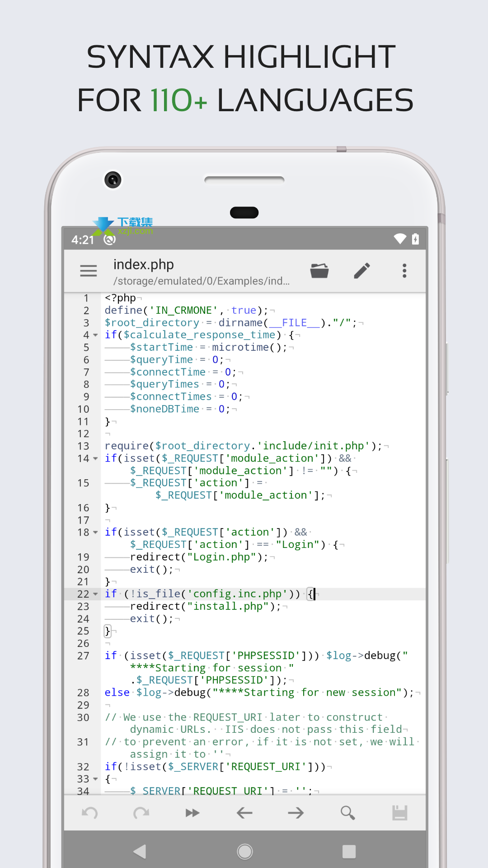
Task: Tap the Wi-Fi status icon
Action: tap(400, 239)
